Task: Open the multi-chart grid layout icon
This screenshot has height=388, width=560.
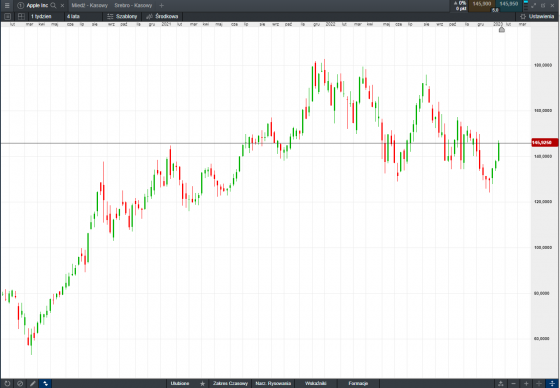Action: pos(21,16)
